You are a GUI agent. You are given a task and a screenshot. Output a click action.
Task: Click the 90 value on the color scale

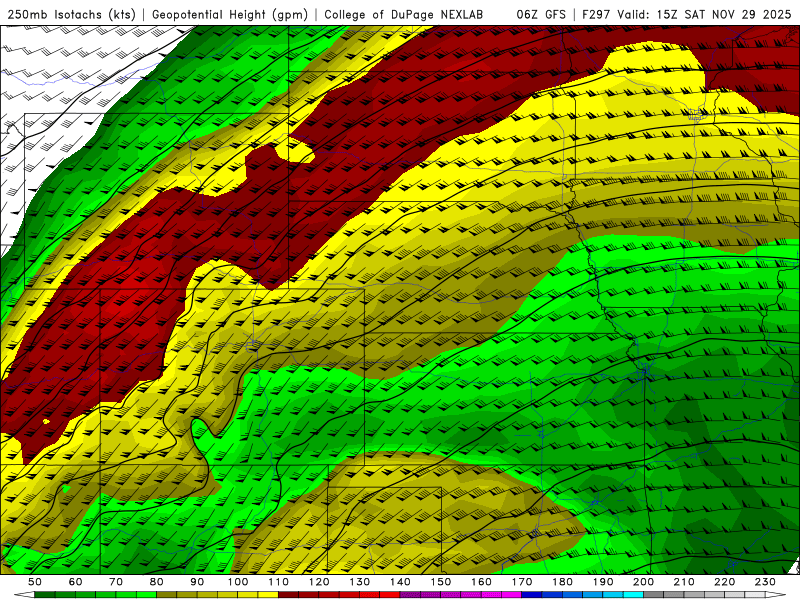coord(197,582)
